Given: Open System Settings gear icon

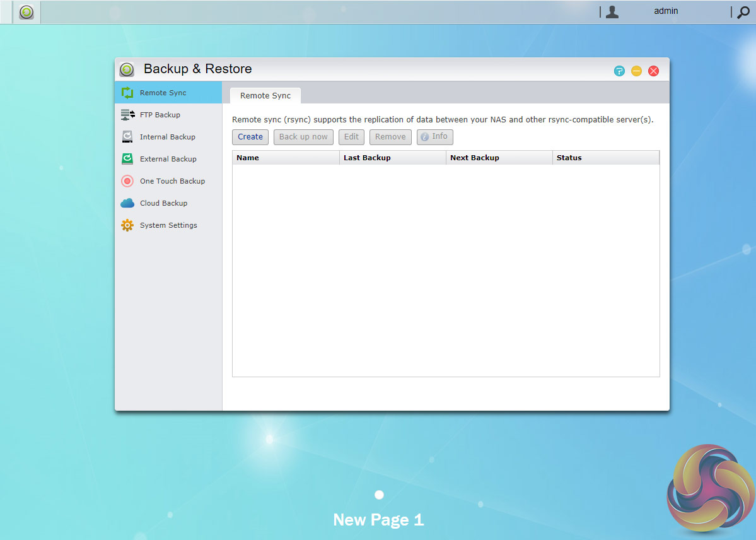Looking at the screenshot, I should click(127, 225).
